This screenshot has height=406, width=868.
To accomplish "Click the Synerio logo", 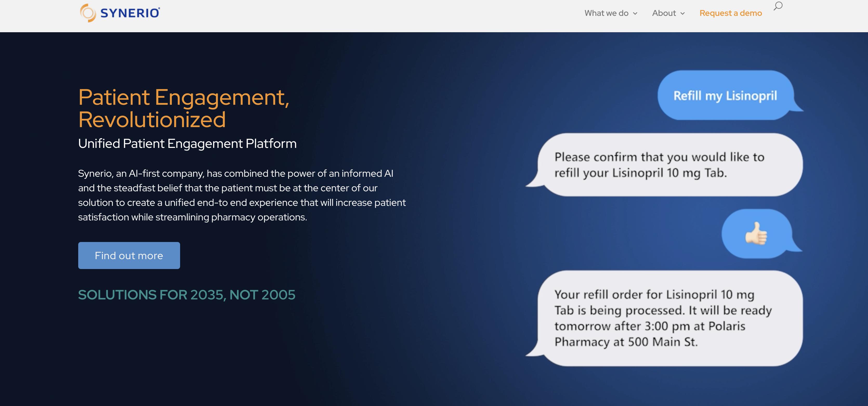I will click(x=120, y=13).
